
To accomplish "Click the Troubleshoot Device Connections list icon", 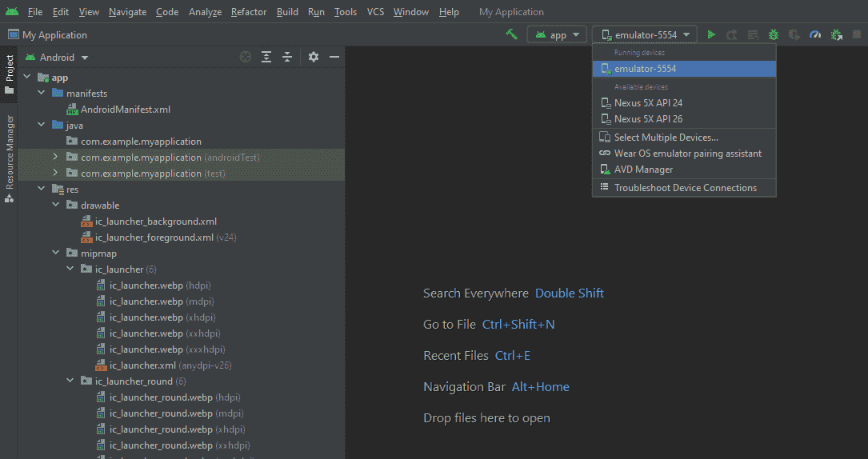I will [605, 187].
